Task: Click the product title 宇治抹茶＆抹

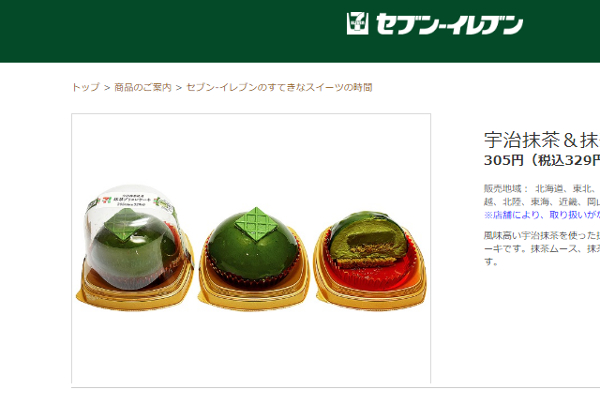Action: click(x=542, y=140)
